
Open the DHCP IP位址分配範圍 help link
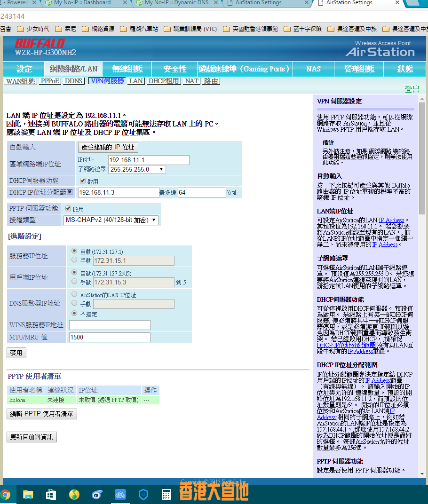(x=346, y=345)
